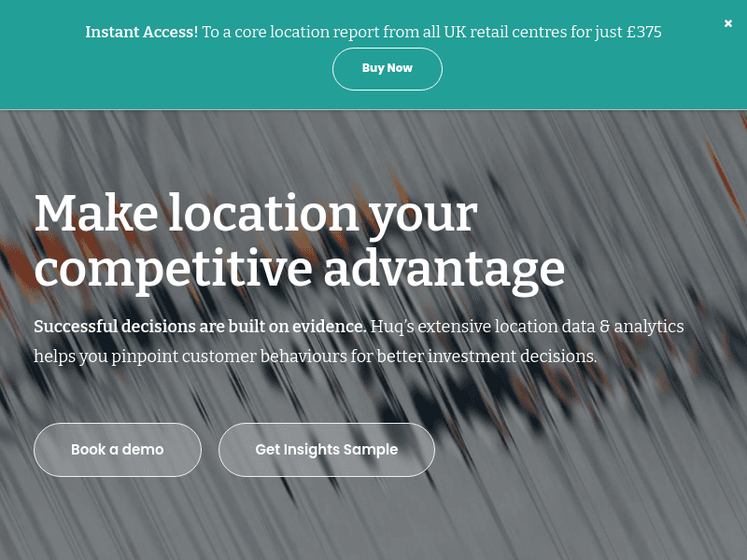Click the 'competitive advantage' headline line
This screenshot has height=560, width=747.
tap(299, 268)
